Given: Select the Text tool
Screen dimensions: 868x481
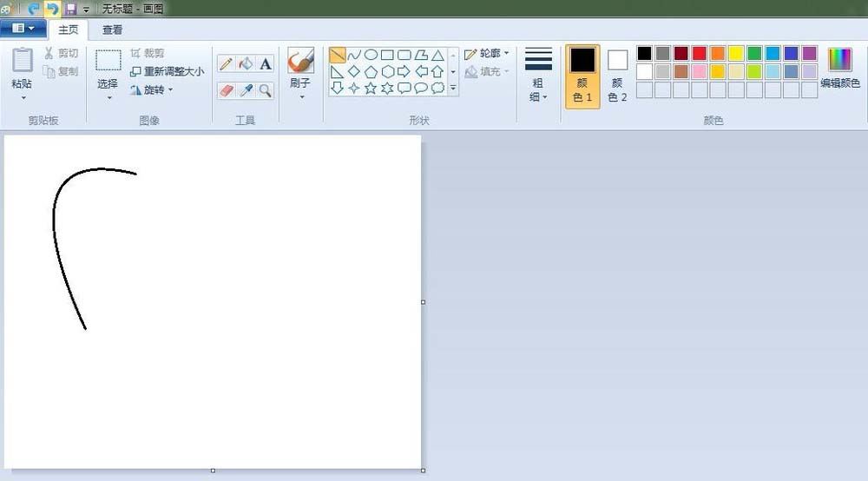Looking at the screenshot, I should point(266,64).
